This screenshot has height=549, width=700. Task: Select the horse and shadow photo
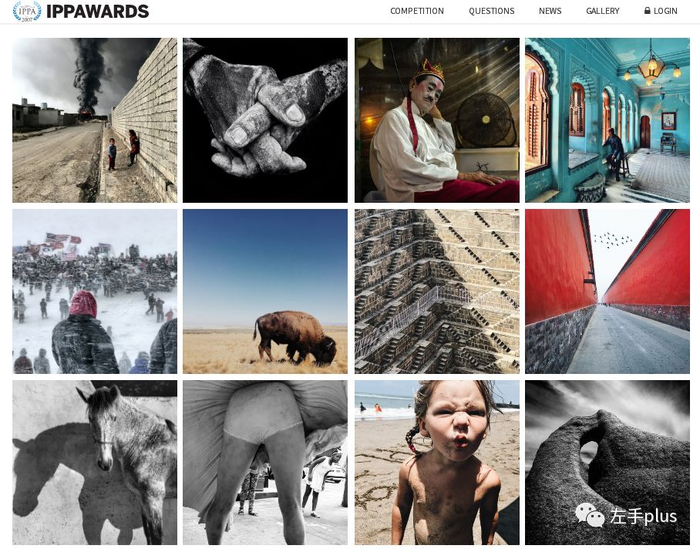click(95, 462)
